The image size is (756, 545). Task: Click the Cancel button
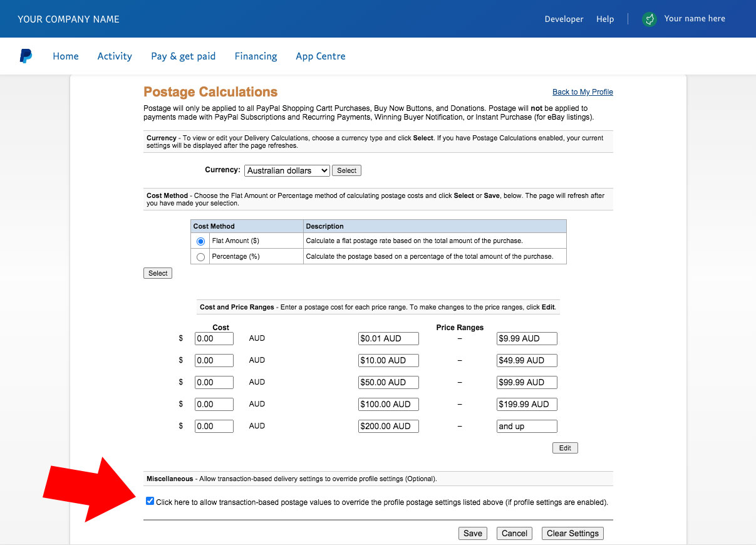coord(514,533)
